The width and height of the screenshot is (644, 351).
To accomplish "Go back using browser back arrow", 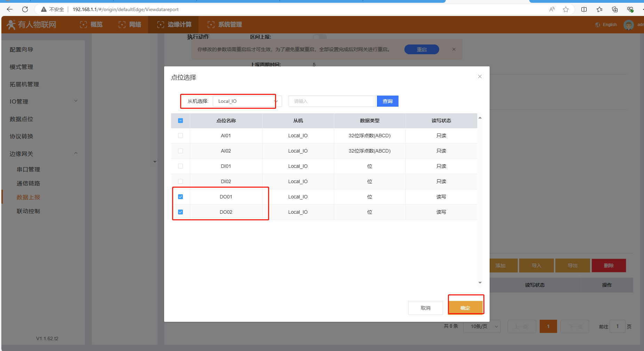I will [x=10, y=9].
